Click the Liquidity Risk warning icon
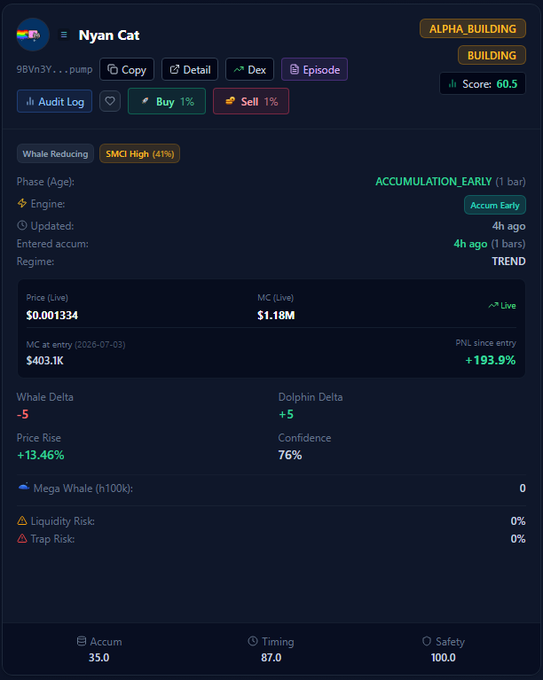543x680 pixels. tap(22, 520)
